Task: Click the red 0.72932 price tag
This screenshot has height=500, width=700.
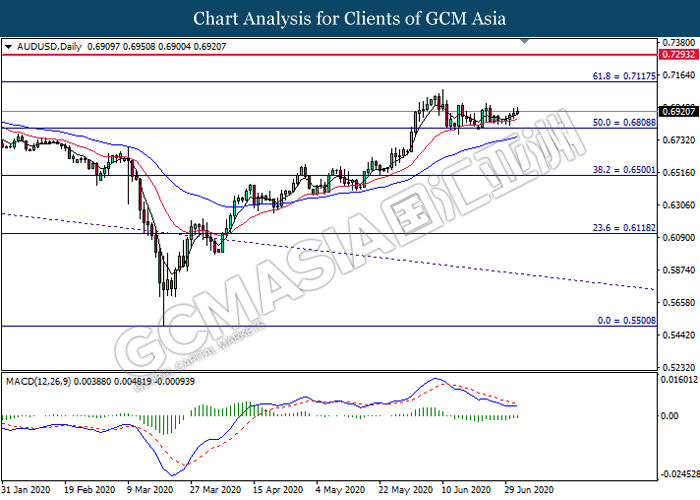Action: (x=677, y=59)
